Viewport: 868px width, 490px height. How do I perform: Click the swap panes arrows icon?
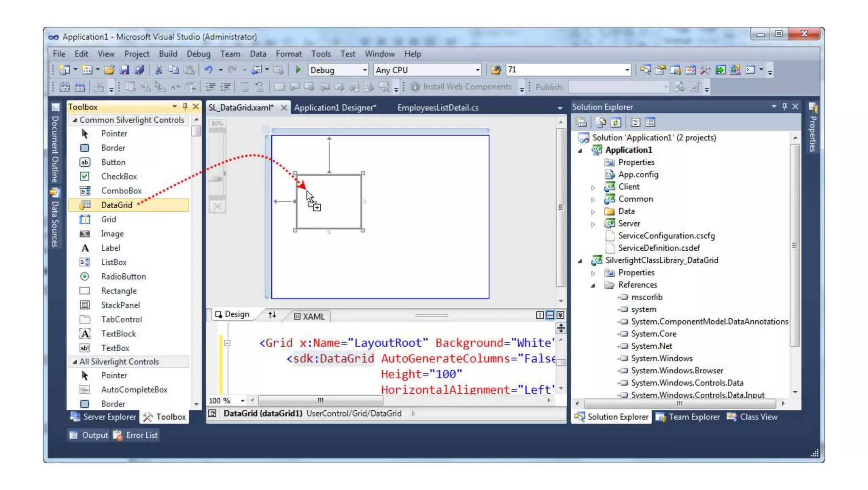tap(272, 315)
